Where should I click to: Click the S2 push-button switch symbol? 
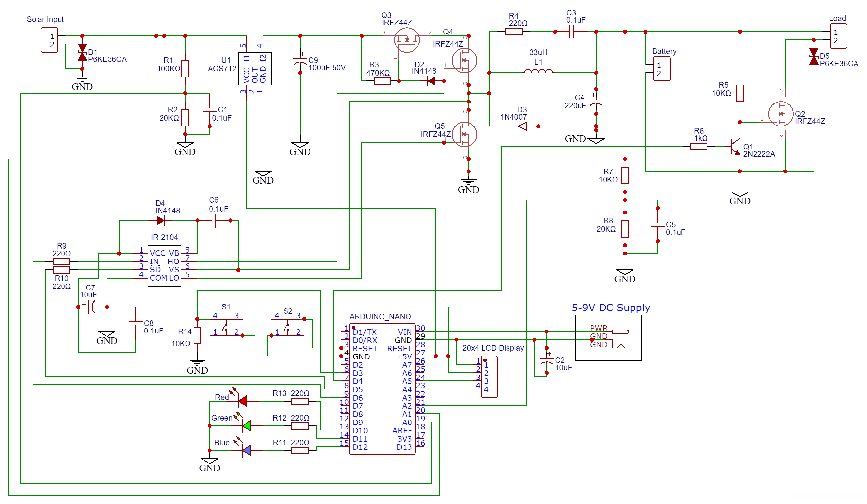pos(287,327)
